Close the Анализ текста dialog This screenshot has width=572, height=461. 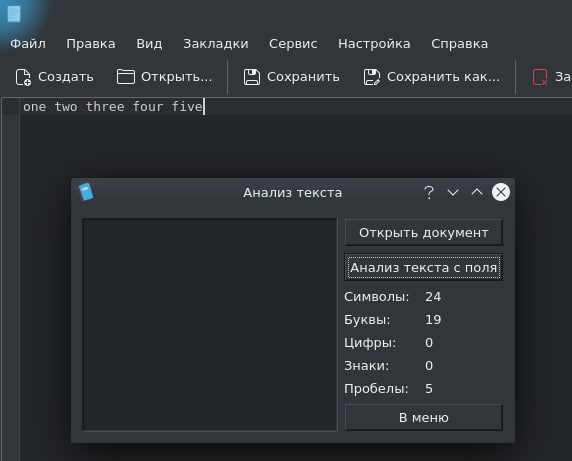(x=501, y=192)
